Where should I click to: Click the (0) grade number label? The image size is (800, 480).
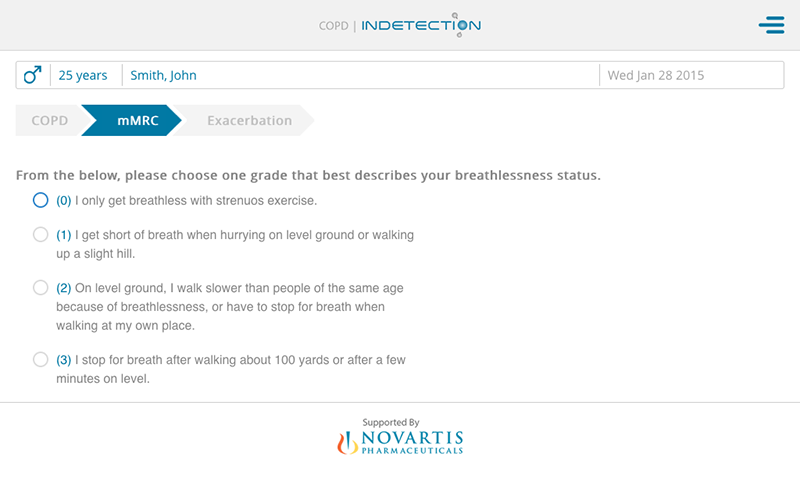click(x=64, y=200)
